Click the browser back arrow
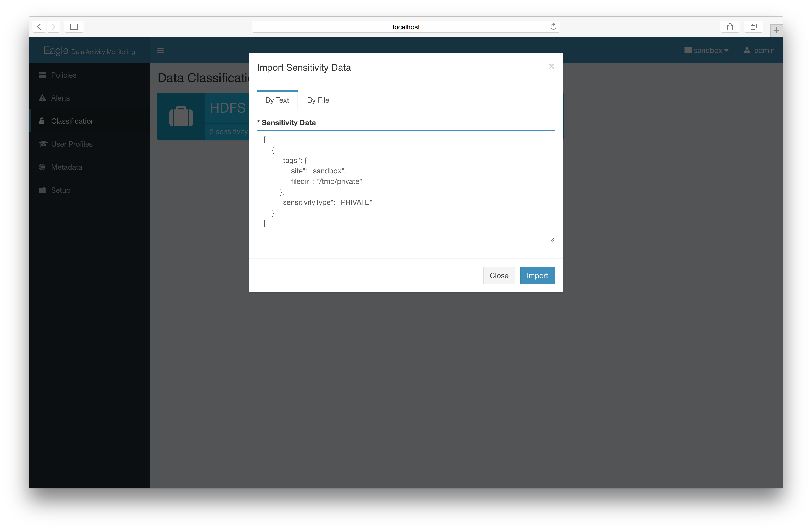Screen dimensions: 812x530 (39, 27)
